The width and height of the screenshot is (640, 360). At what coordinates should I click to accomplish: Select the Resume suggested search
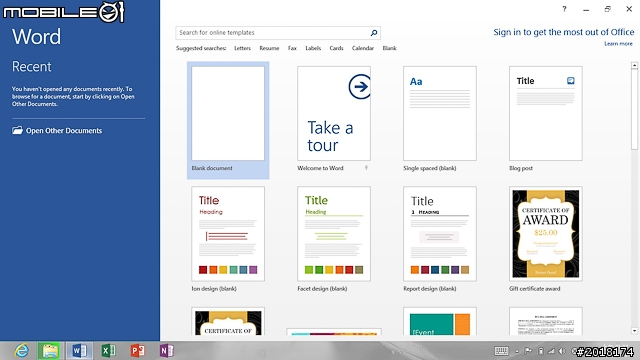(x=269, y=48)
